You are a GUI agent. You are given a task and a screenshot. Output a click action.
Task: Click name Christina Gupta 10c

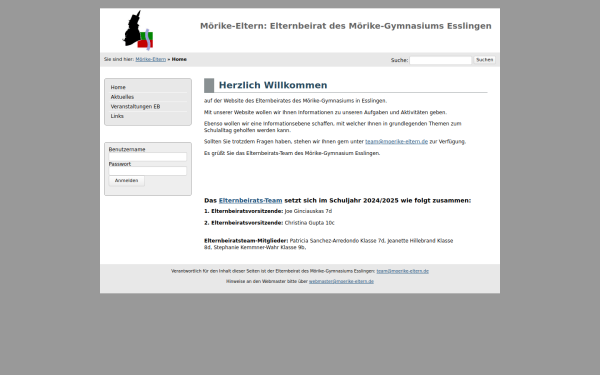tap(309, 223)
